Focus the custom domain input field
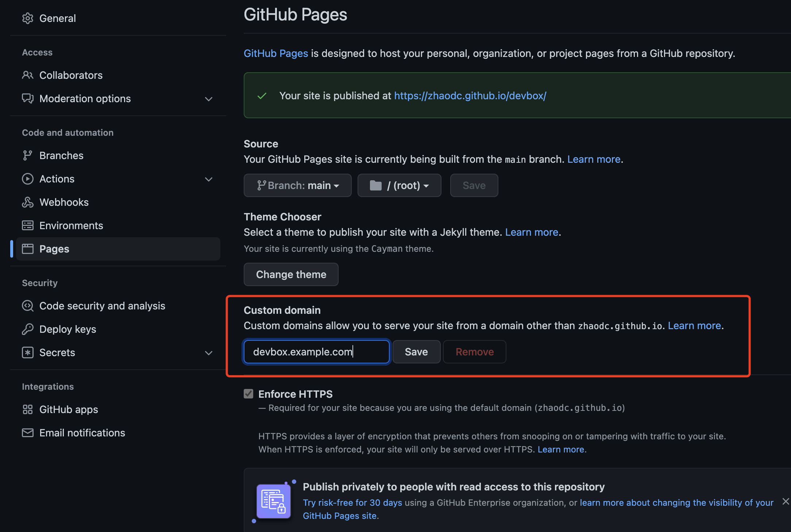 point(317,352)
